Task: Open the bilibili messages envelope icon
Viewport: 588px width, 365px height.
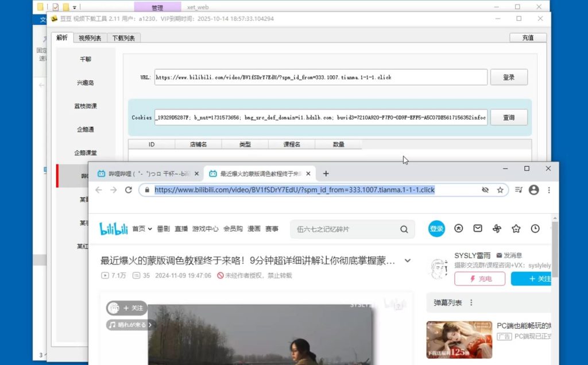Action: [478, 228]
